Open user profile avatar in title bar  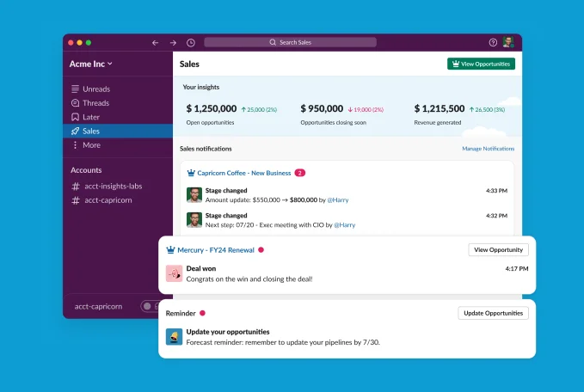pyautogui.click(x=508, y=42)
